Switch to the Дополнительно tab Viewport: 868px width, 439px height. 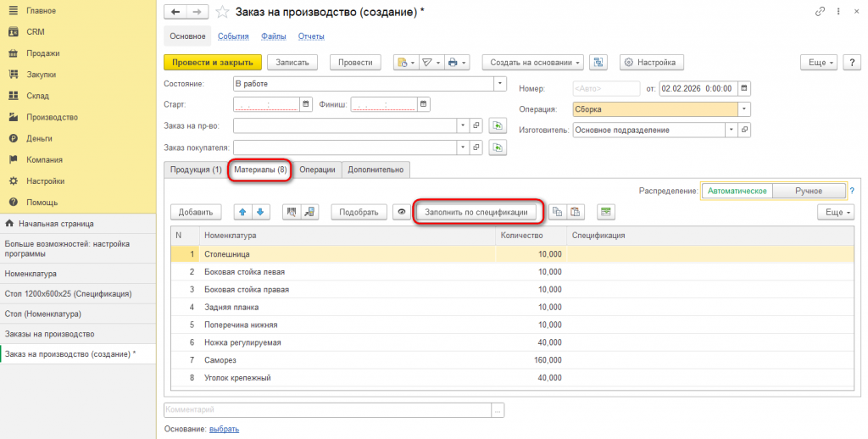376,169
